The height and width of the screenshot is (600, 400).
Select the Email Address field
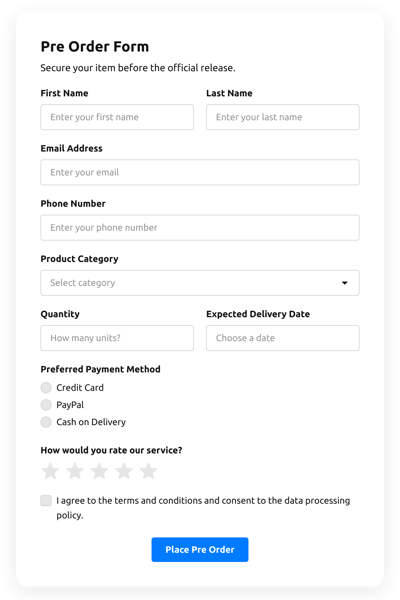click(x=200, y=172)
